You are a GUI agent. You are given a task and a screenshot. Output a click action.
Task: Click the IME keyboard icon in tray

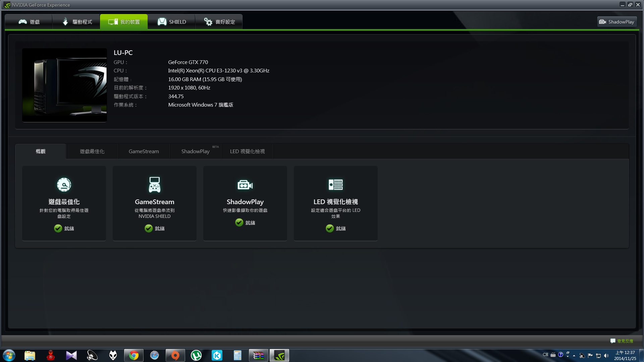(553, 355)
